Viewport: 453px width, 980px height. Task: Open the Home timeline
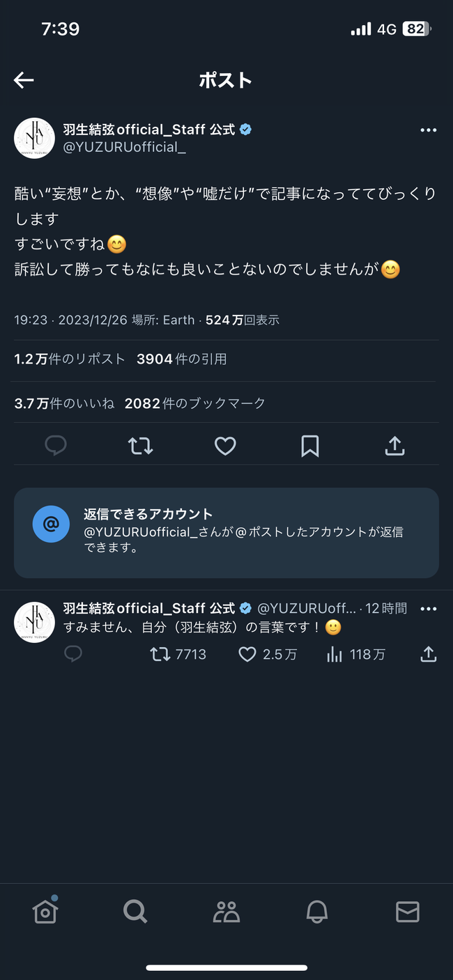(45, 911)
